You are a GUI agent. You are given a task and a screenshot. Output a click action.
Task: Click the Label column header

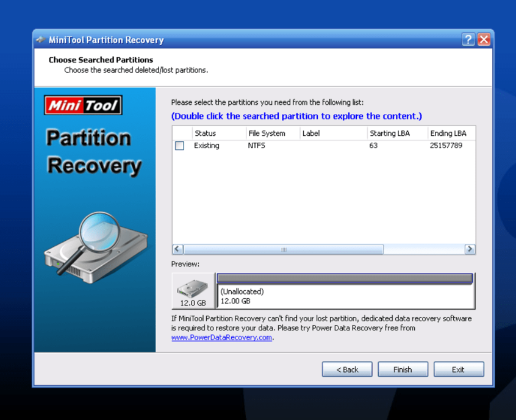point(334,133)
